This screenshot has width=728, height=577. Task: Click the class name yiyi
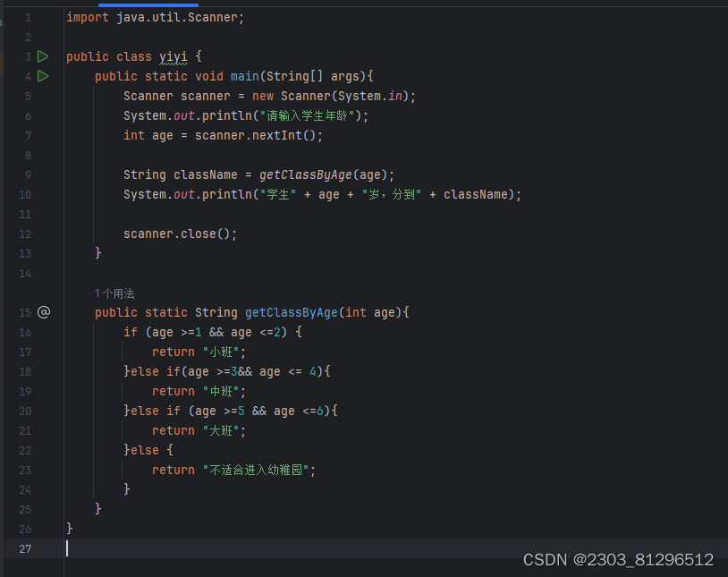(x=174, y=56)
